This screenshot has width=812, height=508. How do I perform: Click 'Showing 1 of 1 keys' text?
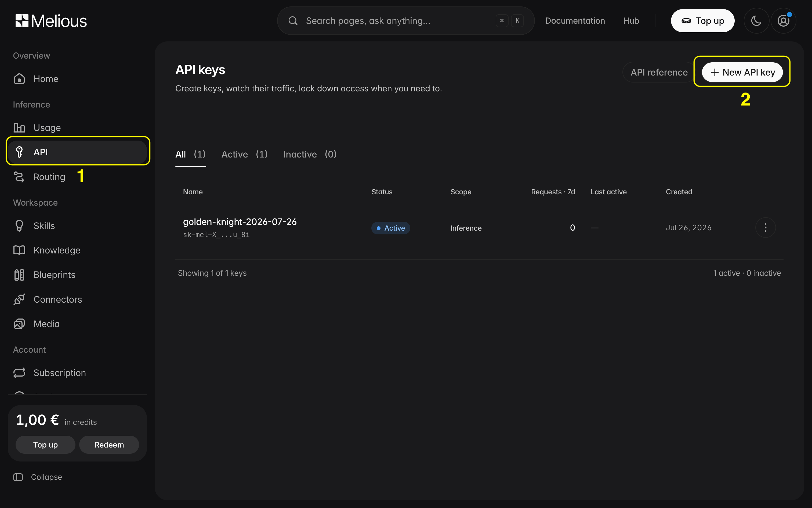(212, 273)
